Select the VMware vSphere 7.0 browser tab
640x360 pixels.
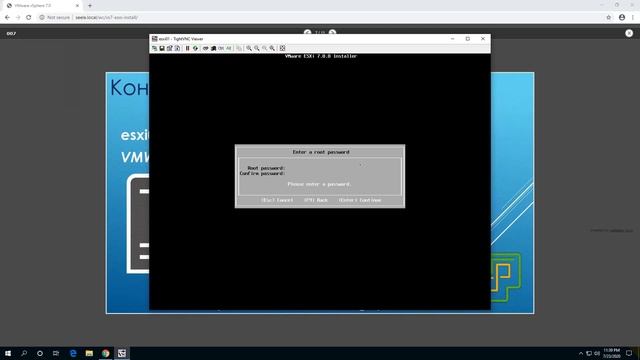coord(42,6)
